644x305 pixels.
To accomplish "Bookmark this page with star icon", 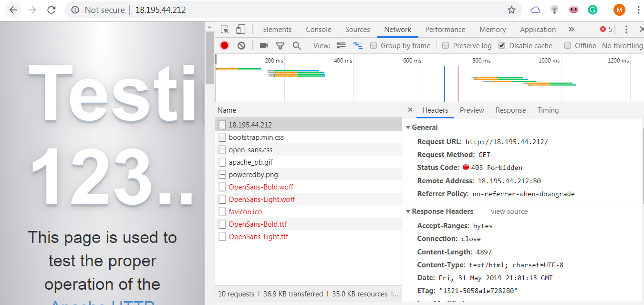I will click(x=511, y=10).
